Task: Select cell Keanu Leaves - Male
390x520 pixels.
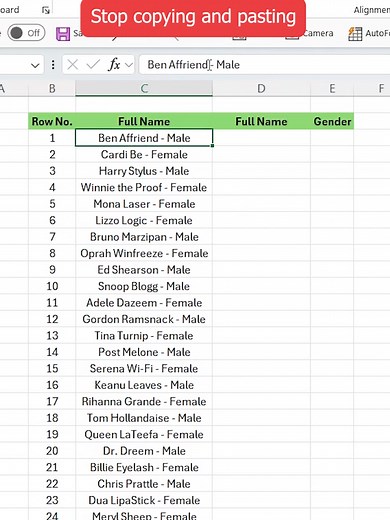Action: point(144,385)
